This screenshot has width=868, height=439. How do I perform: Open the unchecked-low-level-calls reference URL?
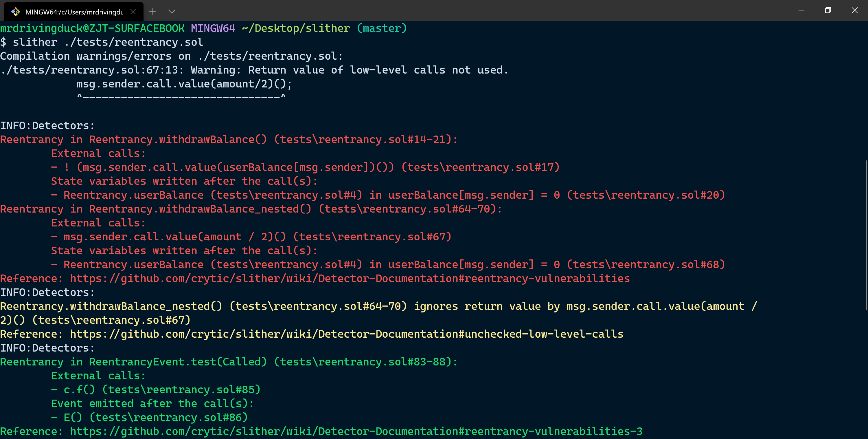pos(347,334)
